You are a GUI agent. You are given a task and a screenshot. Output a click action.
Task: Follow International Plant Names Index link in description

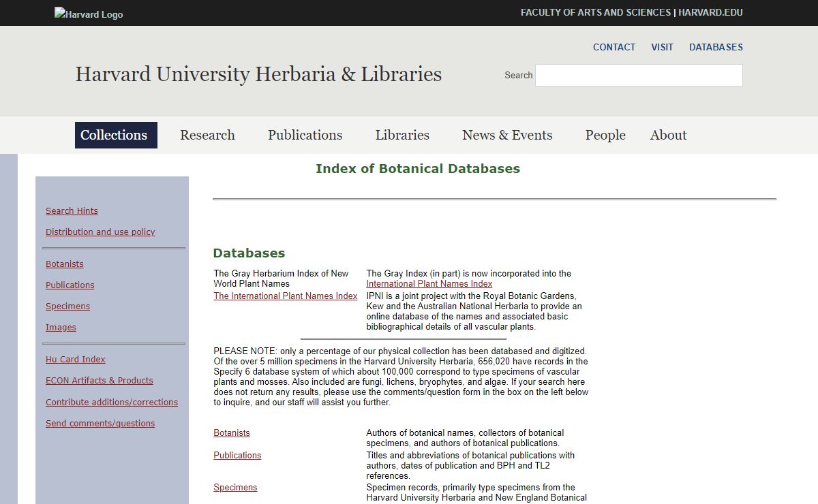429,283
